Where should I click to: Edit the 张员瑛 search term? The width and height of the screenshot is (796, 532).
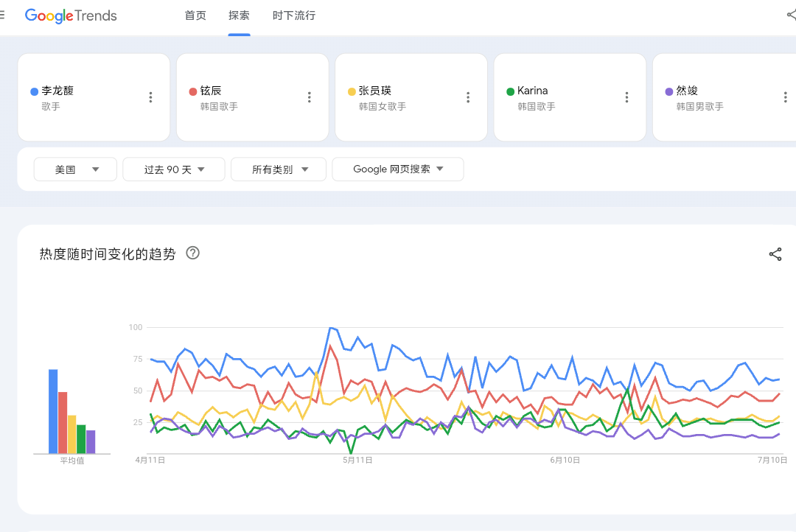pos(375,91)
